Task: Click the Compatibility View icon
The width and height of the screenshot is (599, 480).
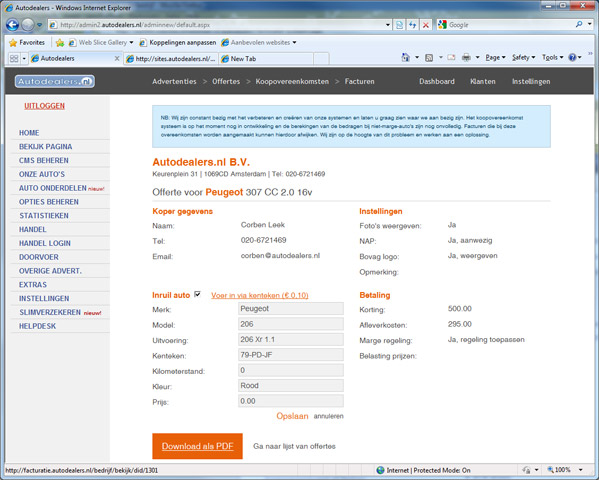Action: (399, 25)
